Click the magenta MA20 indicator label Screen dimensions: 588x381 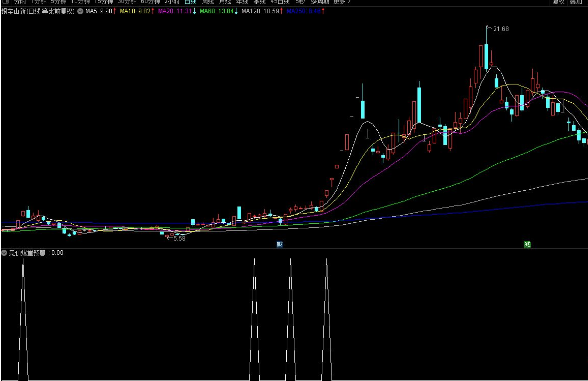pyautogui.click(x=177, y=11)
